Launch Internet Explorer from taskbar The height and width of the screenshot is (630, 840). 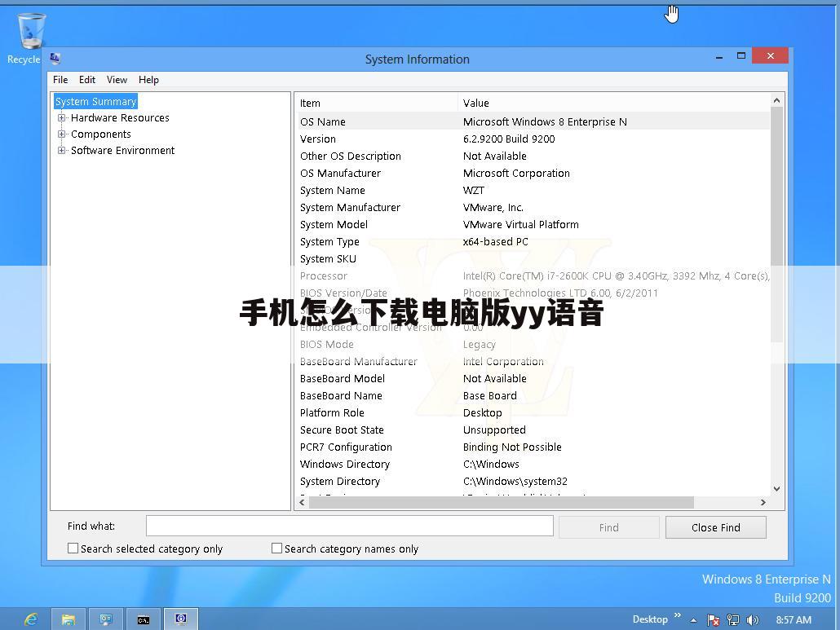pyautogui.click(x=31, y=619)
